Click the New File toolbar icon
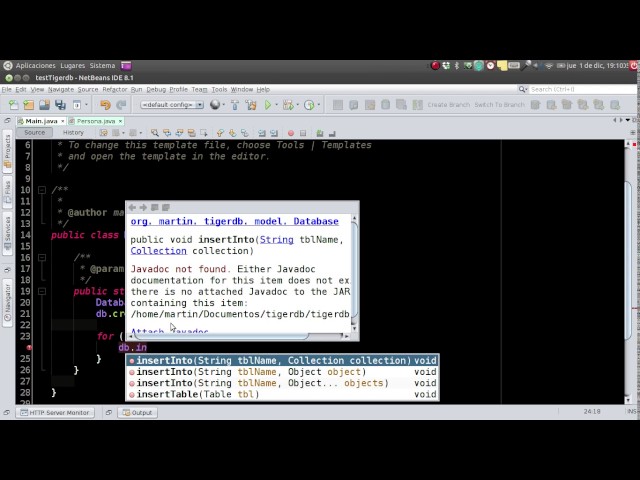This screenshot has width=640, height=480. point(13,105)
